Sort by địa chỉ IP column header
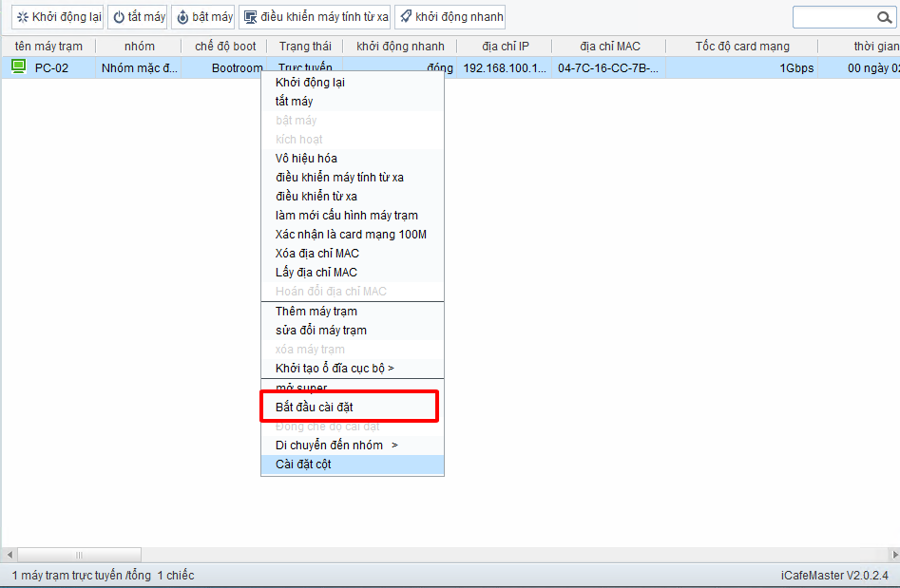This screenshot has height=588, width=900. [x=505, y=47]
